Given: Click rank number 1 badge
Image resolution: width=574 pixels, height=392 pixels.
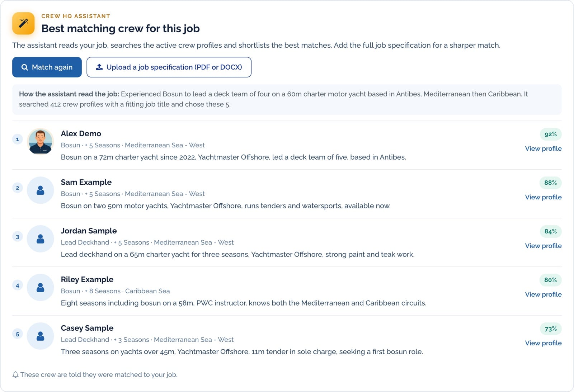Looking at the screenshot, I should click(18, 139).
